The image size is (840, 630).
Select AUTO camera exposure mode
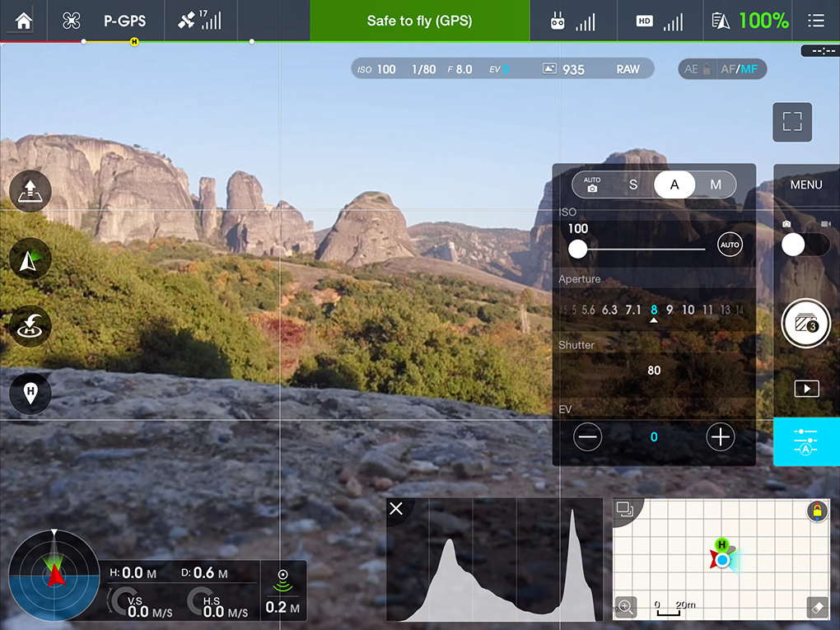[x=592, y=184]
